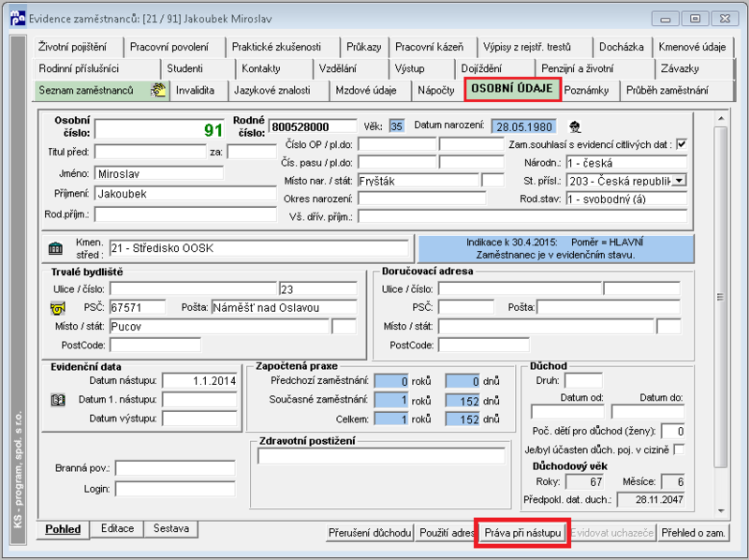Tick the Je/byl účasten důch. poj. v cizině checkbox
This screenshot has width=749, height=560.
point(678,449)
